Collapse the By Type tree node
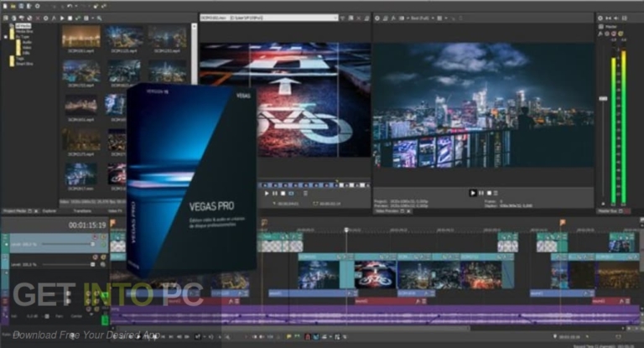 coord(6,37)
